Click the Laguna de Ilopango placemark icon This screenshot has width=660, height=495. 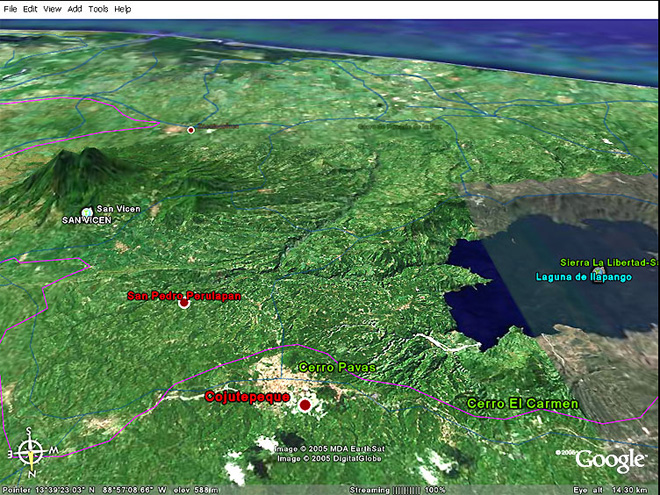tap(598, 270)
